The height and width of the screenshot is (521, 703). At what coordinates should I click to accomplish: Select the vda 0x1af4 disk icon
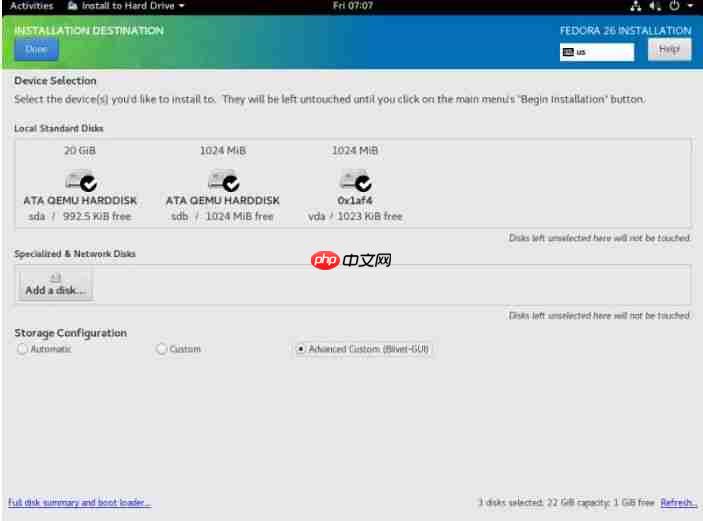point(355,181)
